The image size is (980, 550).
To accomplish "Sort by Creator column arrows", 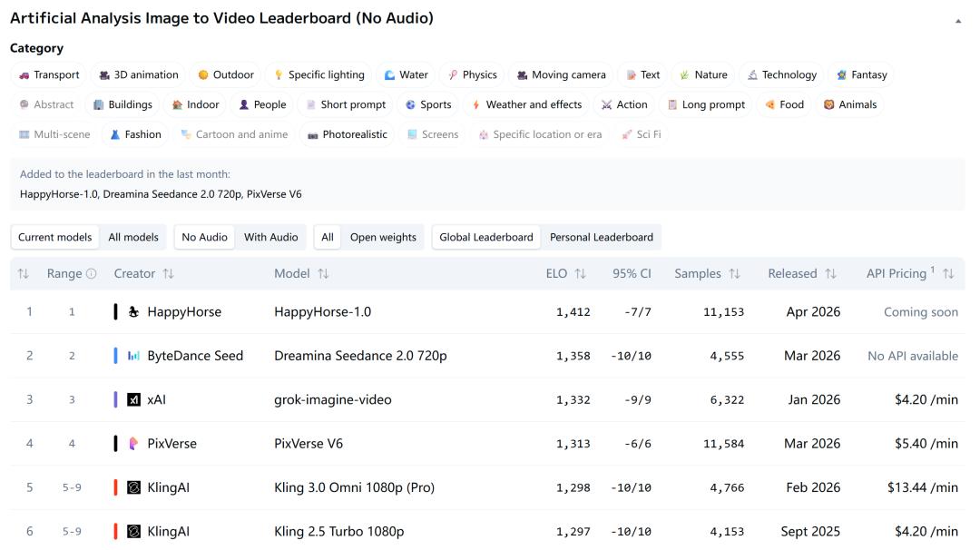I will coord(168,273).
